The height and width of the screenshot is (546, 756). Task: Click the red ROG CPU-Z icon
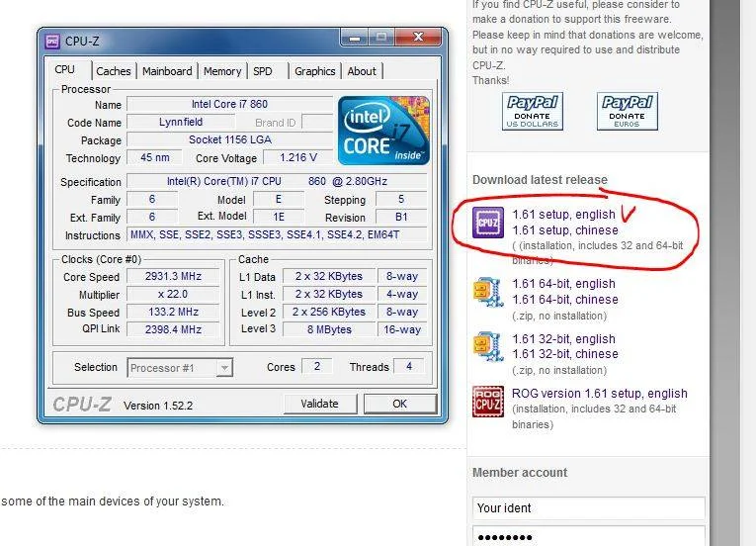coord(488,402)
